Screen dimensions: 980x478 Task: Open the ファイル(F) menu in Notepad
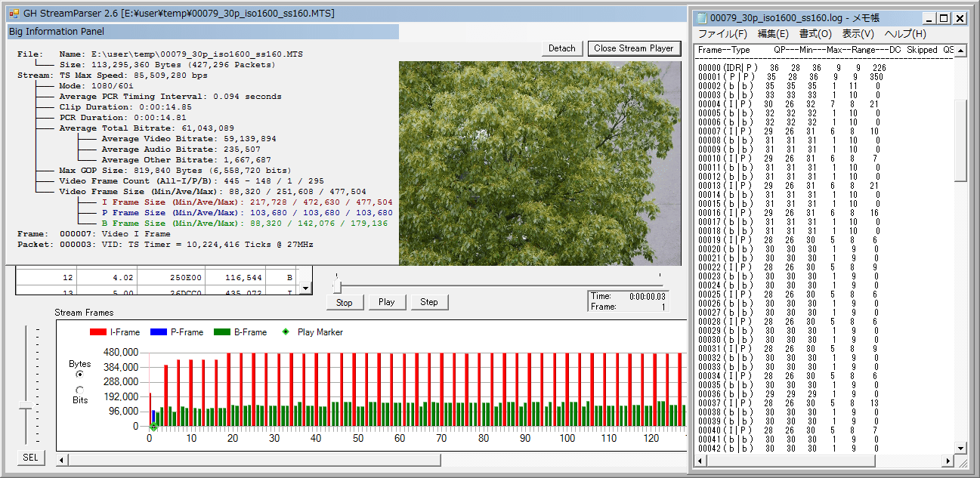point(722,34)
